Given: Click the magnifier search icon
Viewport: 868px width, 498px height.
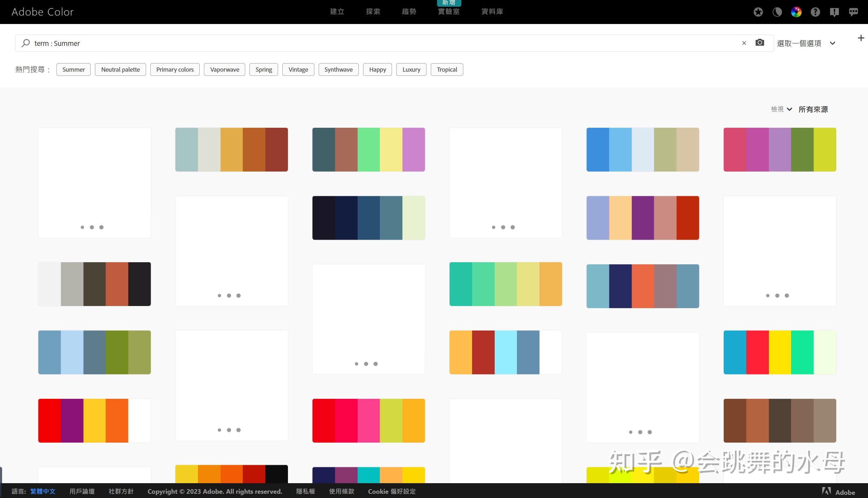Looking at the screenshot, I should [x=25, y=43].
